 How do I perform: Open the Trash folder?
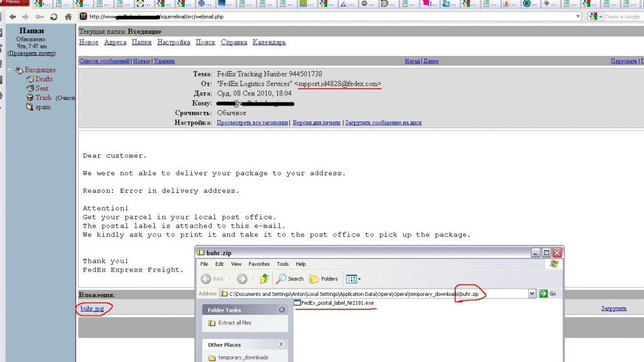coord(43,97)
